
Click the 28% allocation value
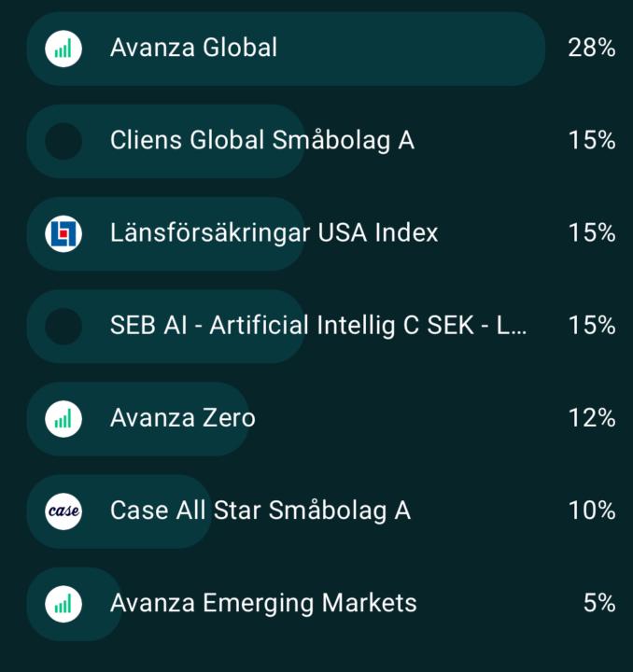point(591,48)
